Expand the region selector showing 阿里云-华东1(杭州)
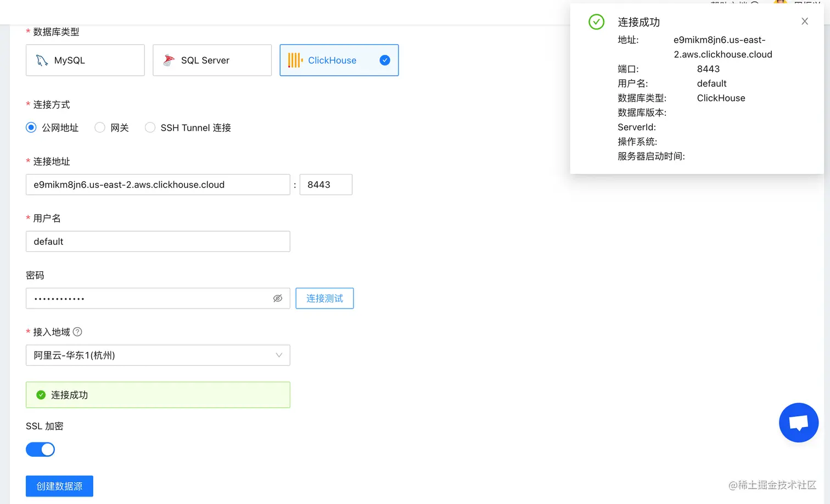This screenshot has width=830, height=504. (x=158, y=355)
